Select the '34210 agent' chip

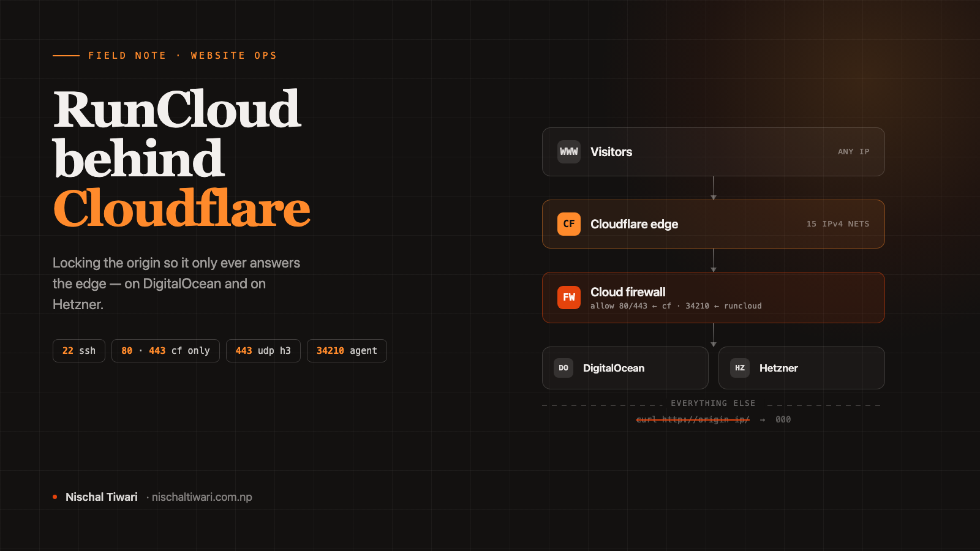tap(347, 351)
